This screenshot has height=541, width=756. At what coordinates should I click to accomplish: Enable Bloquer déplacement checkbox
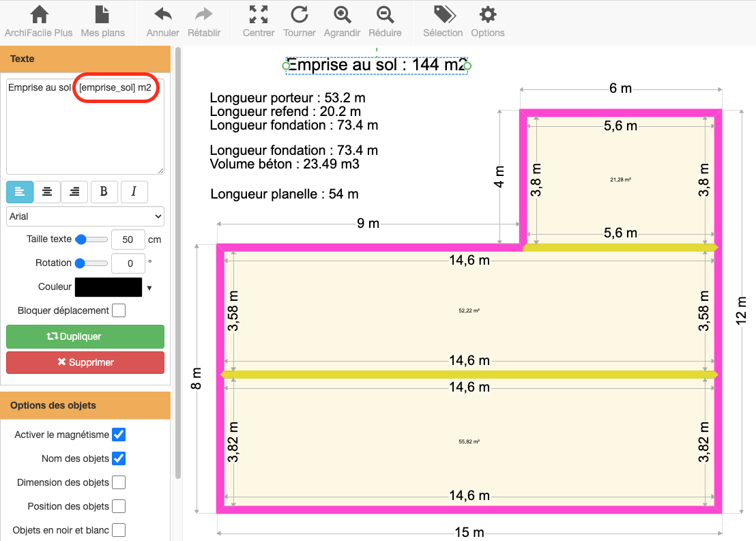(119, 310)
